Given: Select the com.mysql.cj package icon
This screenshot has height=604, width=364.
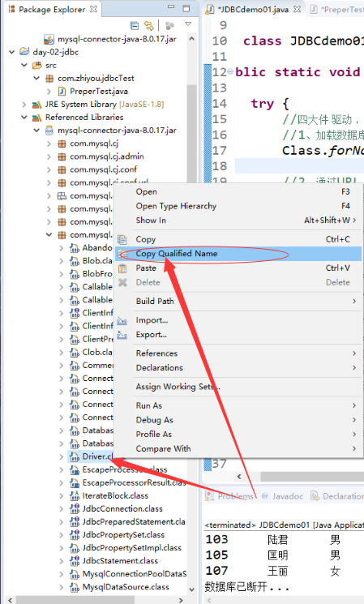Looking at the screenshot, I should click(62, 144).
